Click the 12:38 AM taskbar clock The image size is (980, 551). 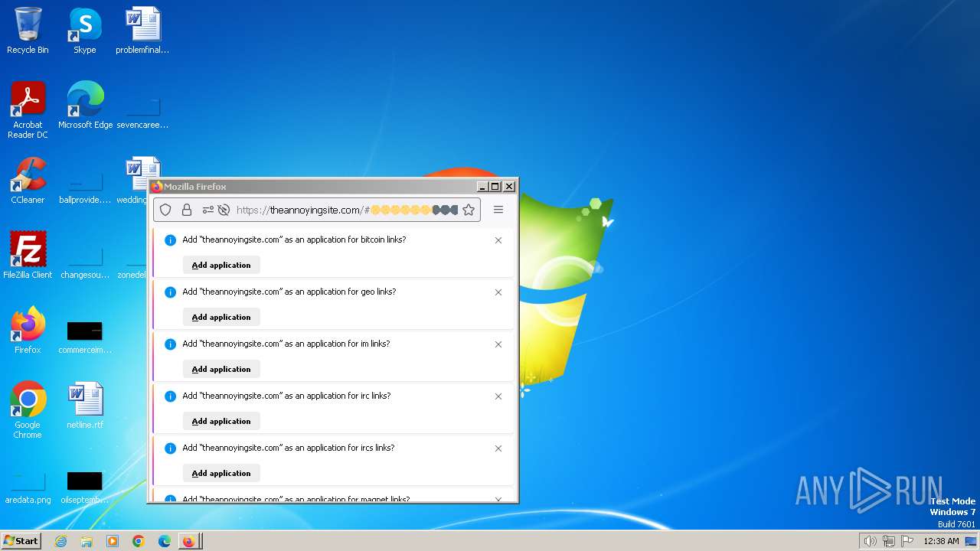pyautogui.click(x=941, y=541)
